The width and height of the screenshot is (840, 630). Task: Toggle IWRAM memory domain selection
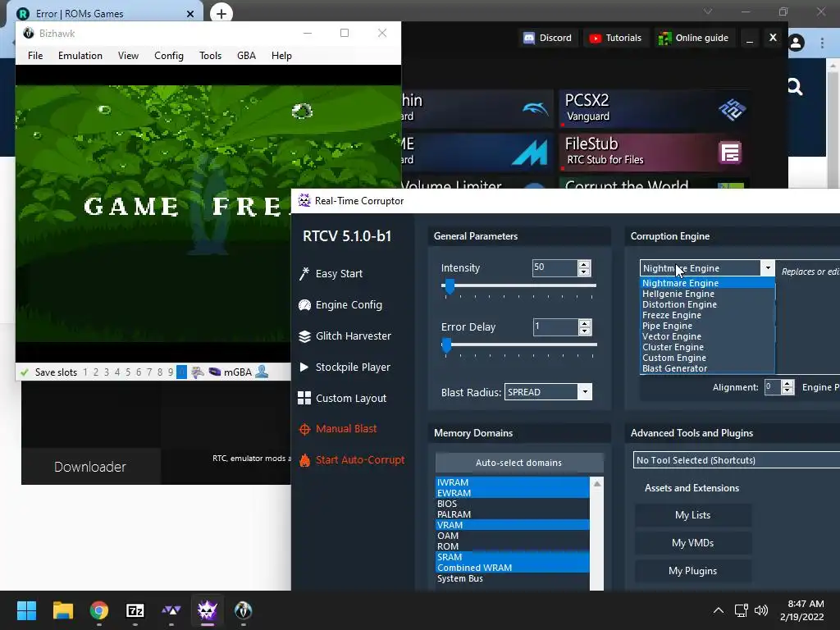pos(513,482)
